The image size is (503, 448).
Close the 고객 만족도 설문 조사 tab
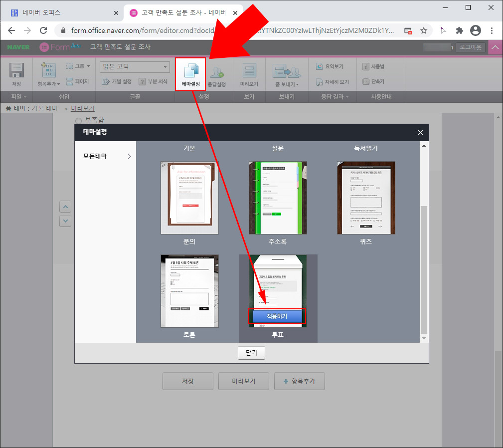point(235,13)
